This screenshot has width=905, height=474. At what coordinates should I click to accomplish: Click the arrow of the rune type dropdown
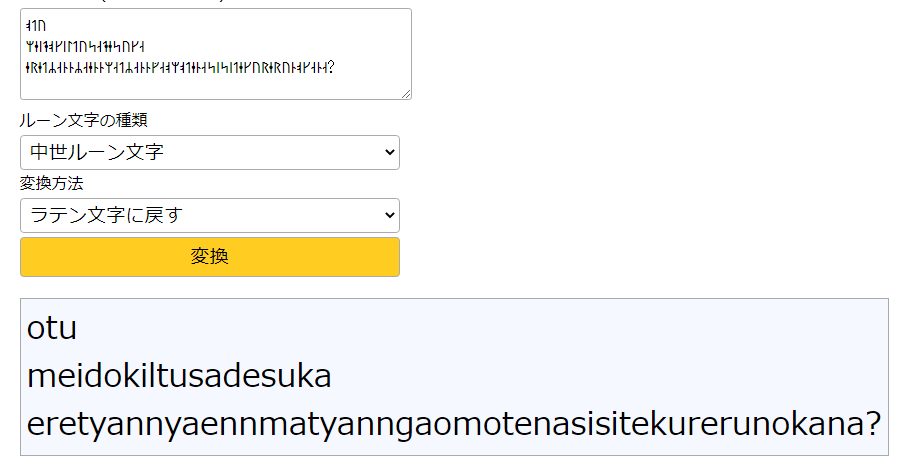click(x=388, y=153)
